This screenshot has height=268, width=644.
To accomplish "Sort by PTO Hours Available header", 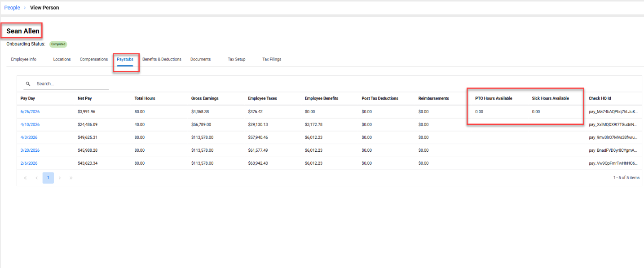I will 494,98.
